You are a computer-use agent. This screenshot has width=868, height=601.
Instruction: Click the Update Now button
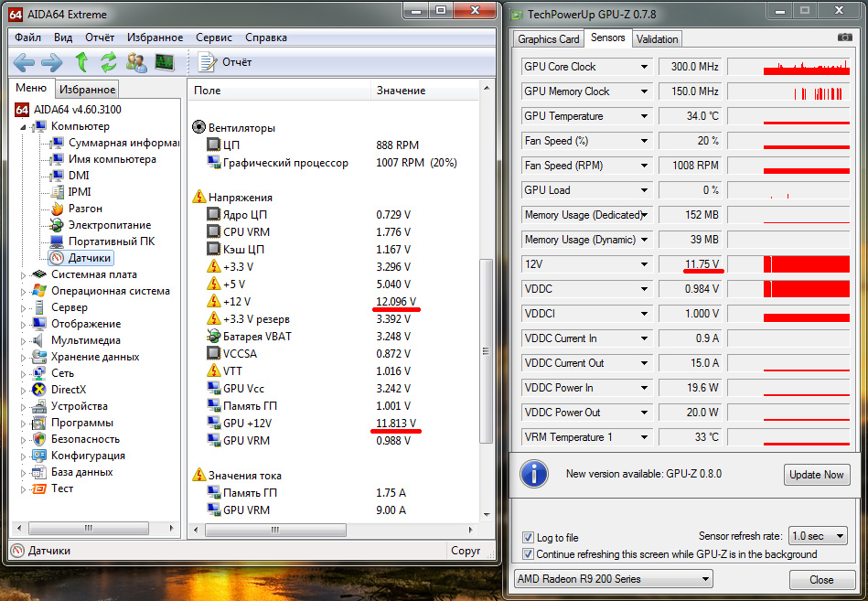[x=817, y=475]
